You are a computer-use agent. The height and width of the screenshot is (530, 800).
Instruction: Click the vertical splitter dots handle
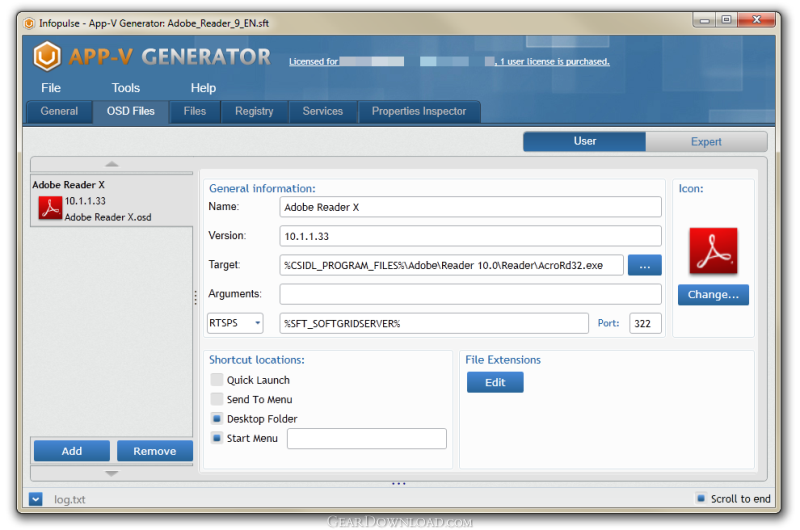tap(195, 297)
